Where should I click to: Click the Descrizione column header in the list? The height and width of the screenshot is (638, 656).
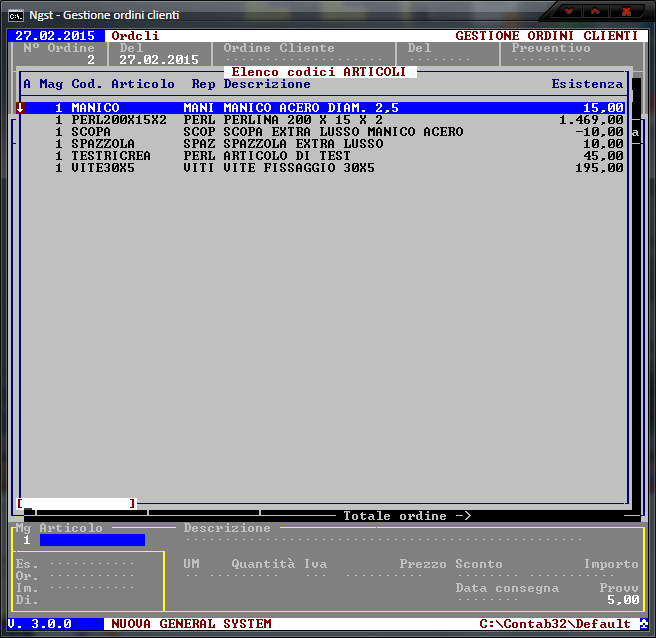coord(267,84)
